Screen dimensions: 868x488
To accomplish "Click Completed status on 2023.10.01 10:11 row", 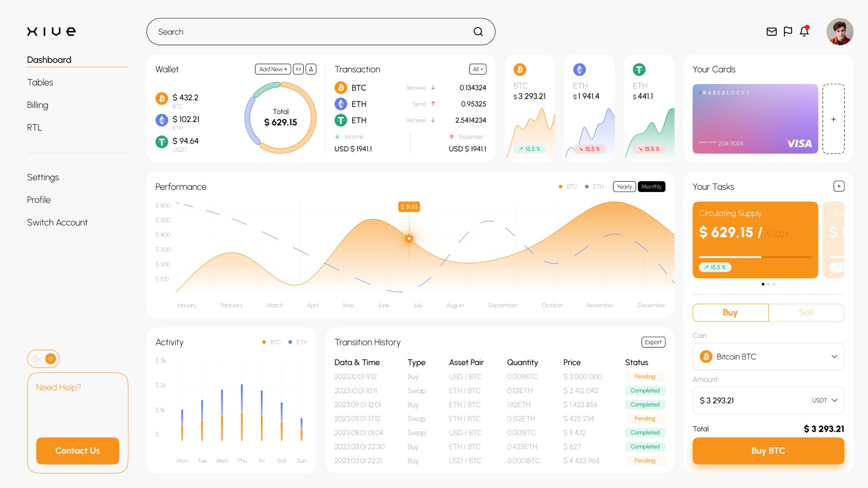I will click(x=645, y=390).
